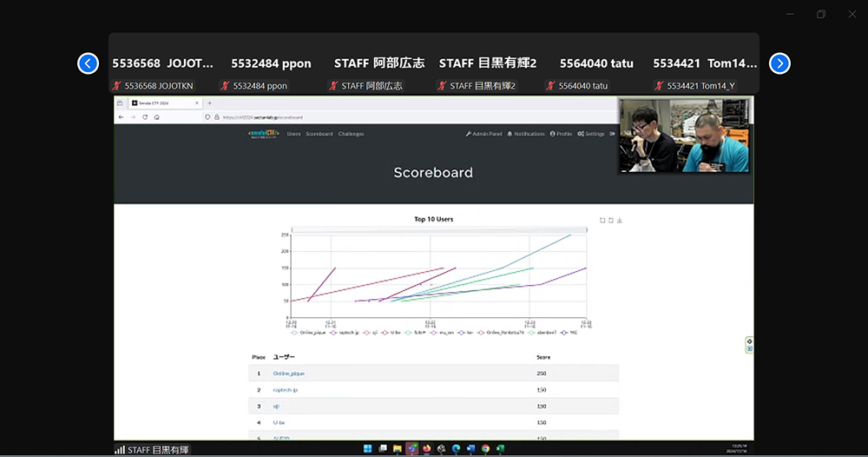868x457 pixels.
Task: Open the Profile link in navbar
Action: click(561, 134)
